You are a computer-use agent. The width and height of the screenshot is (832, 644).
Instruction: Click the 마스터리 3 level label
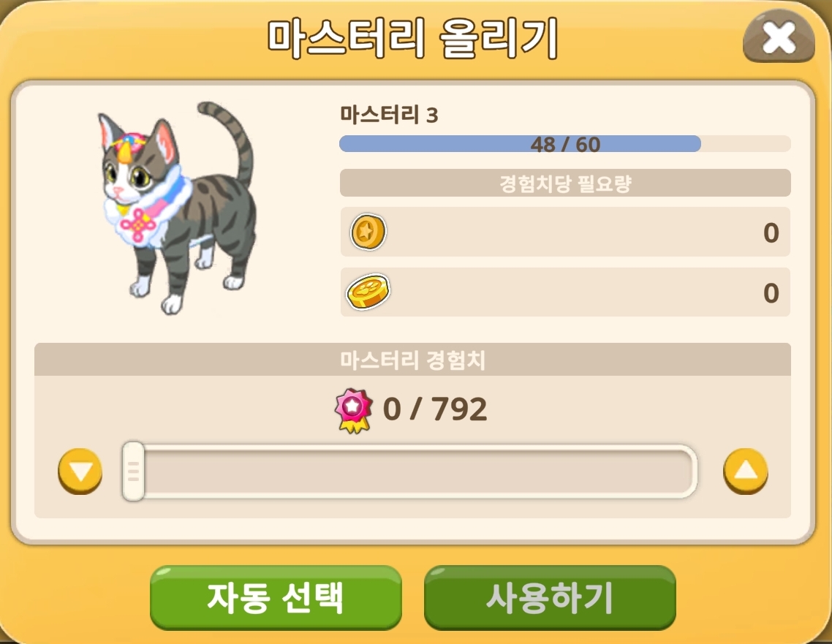(389, 115)
